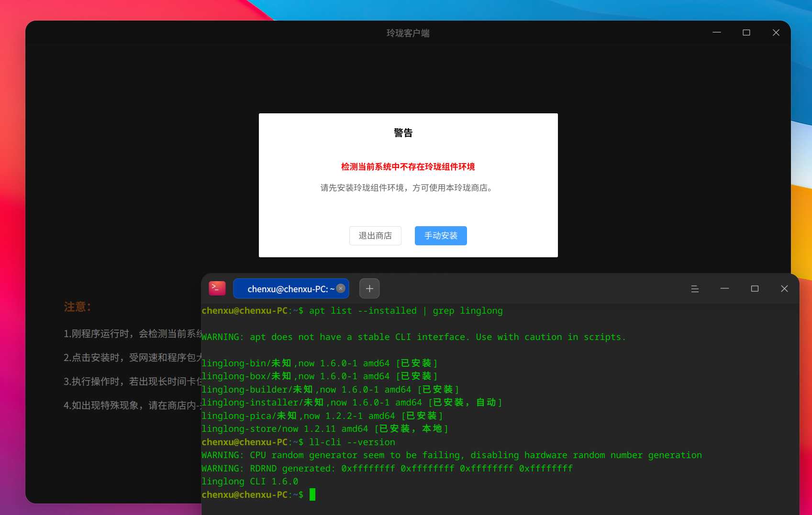The width and height of the screenshot is (812, 515).
Task: Click the terminal line linglong-store 1.2.11
Action: click(325, 429)
